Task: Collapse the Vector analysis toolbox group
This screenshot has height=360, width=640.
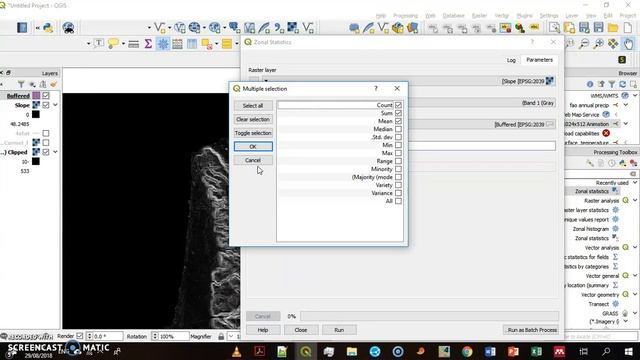Action: point(635,247)
